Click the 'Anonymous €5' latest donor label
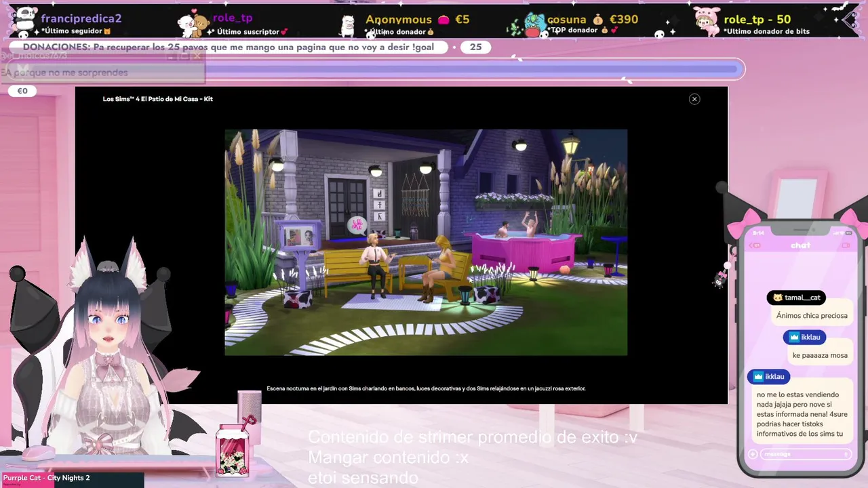Viewport: 868px width, 488px height. pos(417,20)
